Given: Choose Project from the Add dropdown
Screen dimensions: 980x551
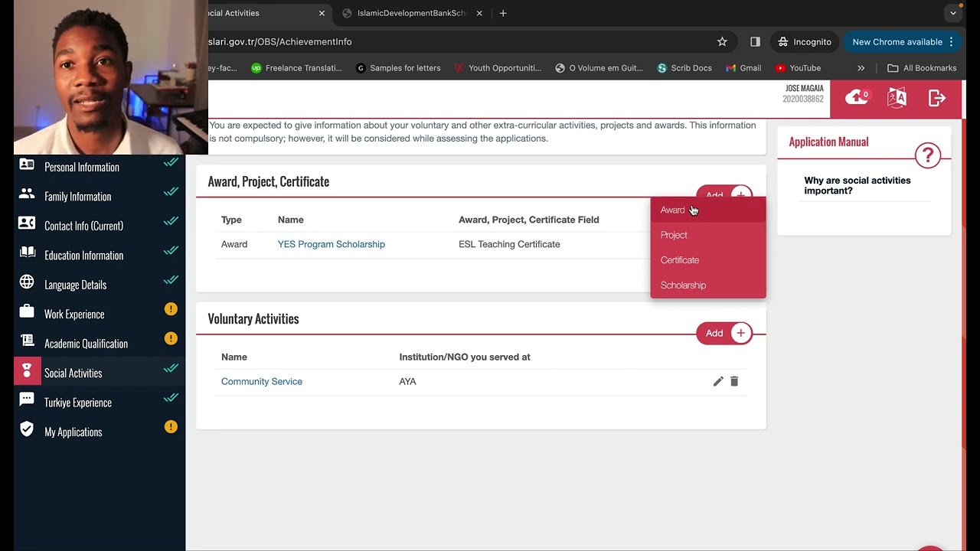Looking at the screenshot, I should [x=708, y=235].
